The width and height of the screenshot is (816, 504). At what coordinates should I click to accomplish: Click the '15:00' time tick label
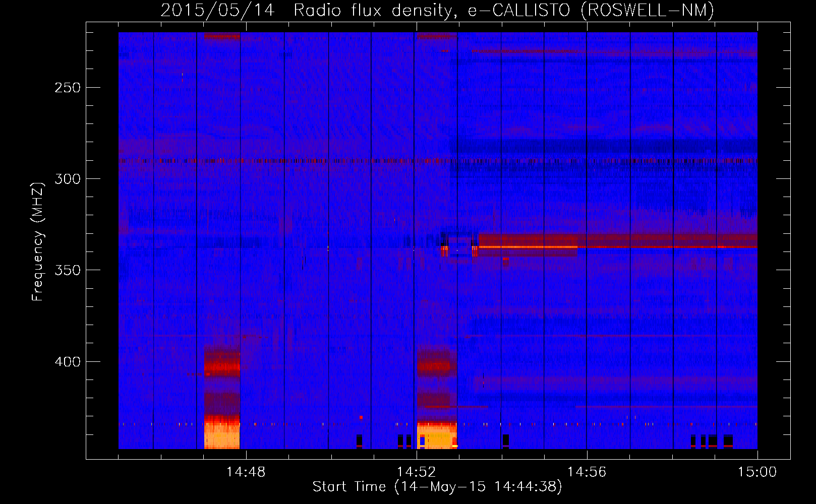pos(757,472)
